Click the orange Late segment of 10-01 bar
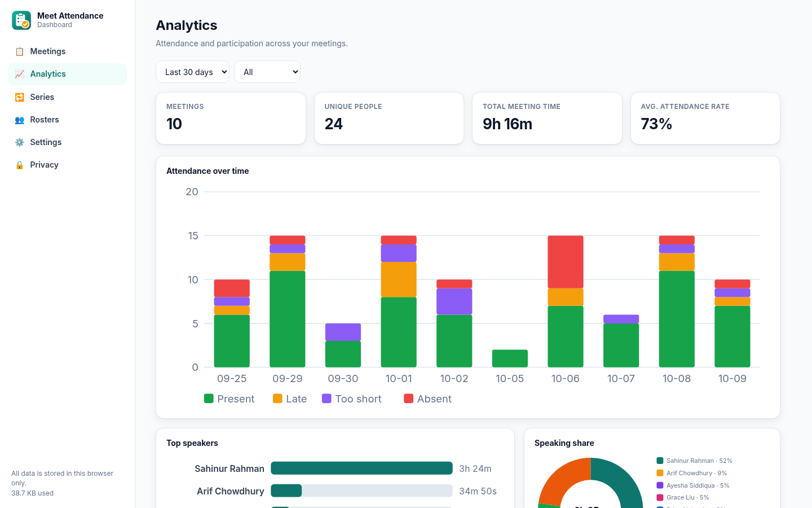 coord(399,279)
